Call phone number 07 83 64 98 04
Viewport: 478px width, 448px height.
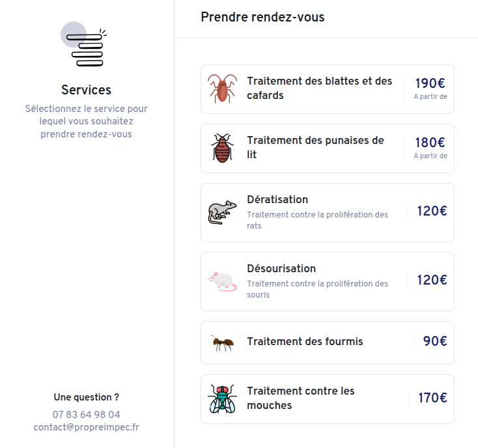tap(87, 415)
